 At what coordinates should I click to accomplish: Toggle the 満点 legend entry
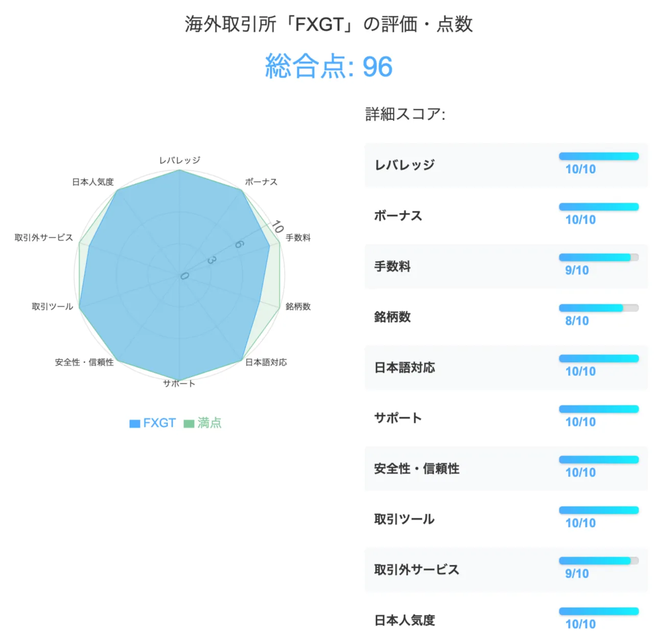203,423
